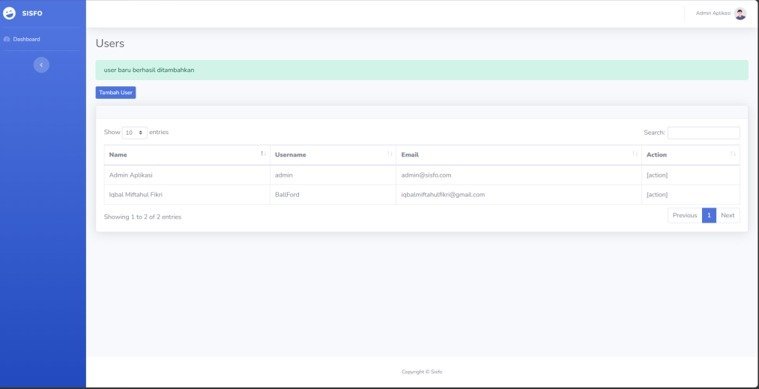
Task: Sort table by Email column
Action: click(519, 155)
